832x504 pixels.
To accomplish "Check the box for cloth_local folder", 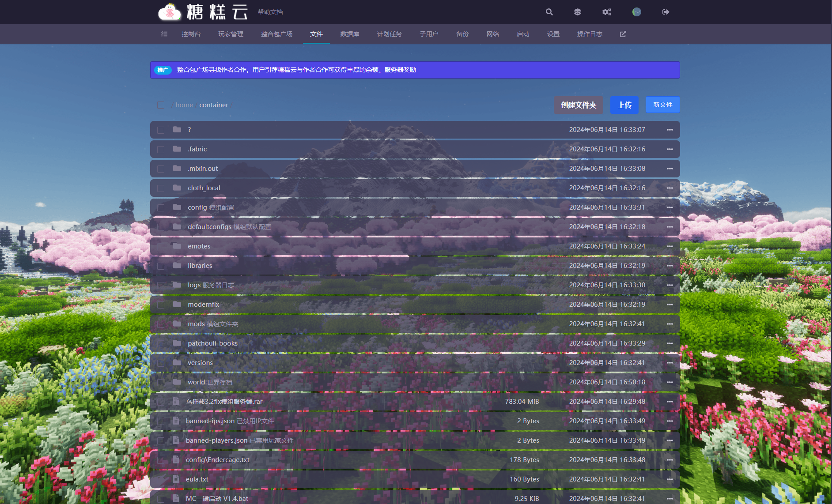I will coord(161,188).
